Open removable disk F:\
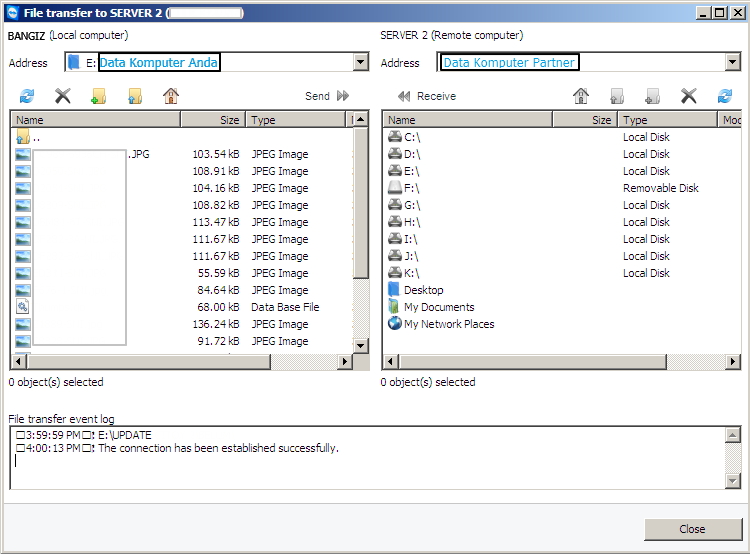 [404, 188]
